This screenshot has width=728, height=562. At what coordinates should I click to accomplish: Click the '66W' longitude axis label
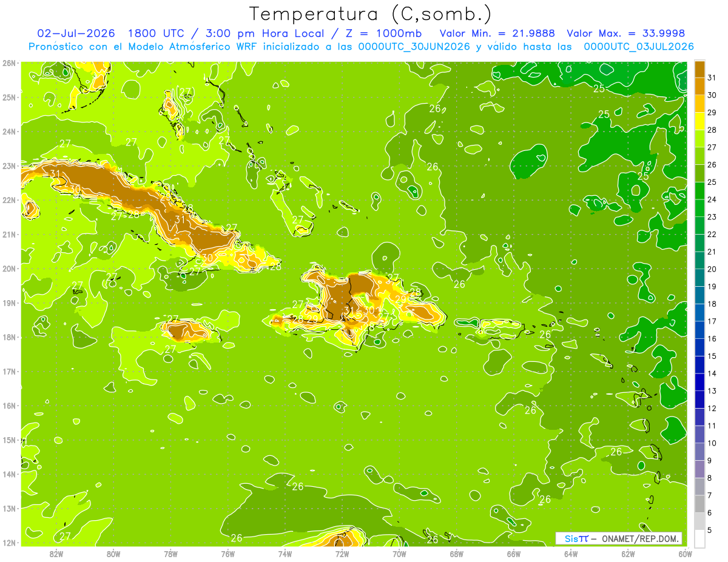(514, 554)
